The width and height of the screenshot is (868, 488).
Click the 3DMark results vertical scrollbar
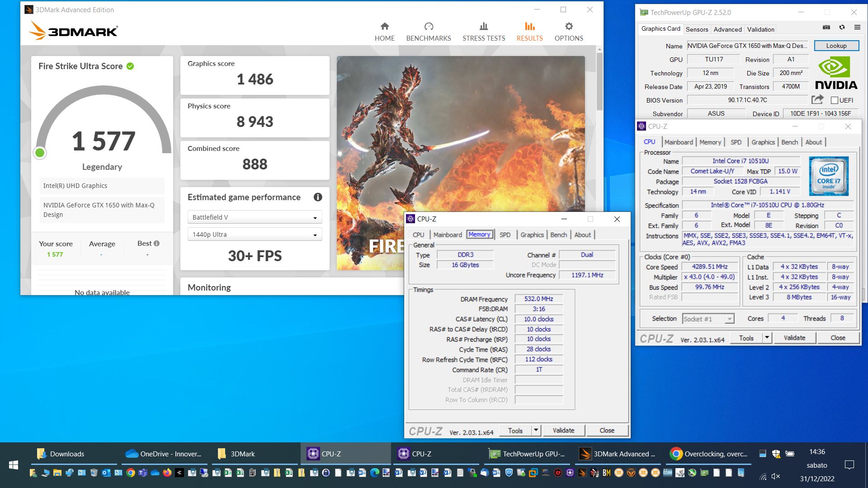coord(599,81)
